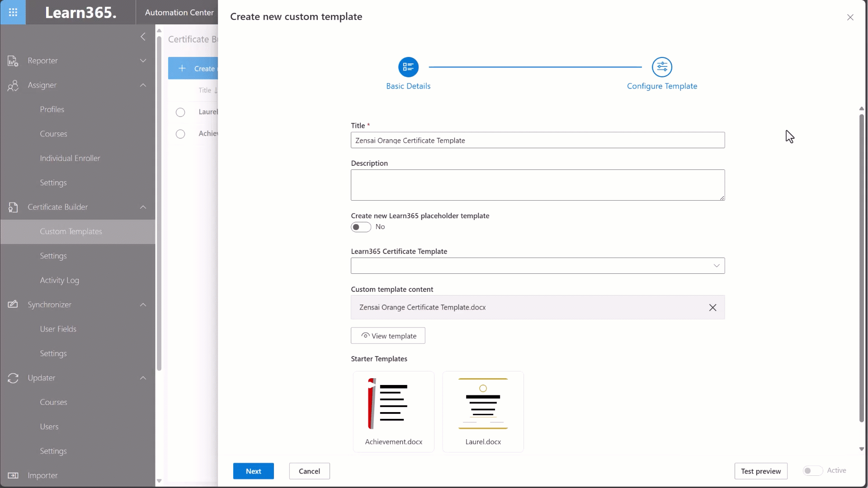Viewport: 868px width, 488px height.
Task: Open the Importer icon
Action: (x=13, y=475)
